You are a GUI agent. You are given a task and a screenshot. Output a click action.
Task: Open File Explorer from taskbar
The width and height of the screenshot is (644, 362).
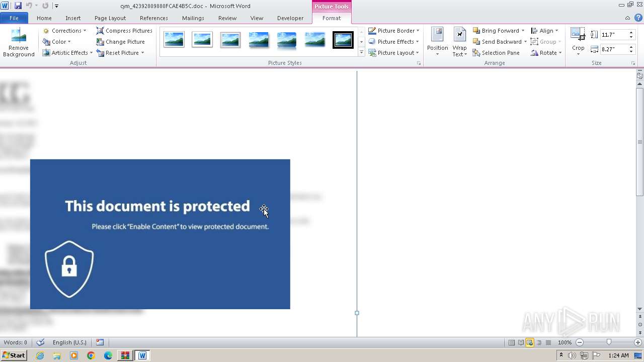(57, 355)
